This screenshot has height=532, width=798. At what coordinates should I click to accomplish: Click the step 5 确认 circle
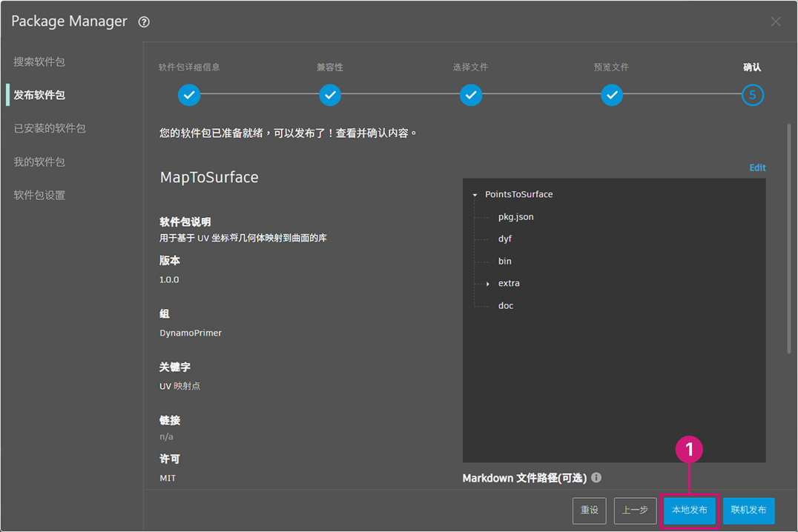tap(752, 95)
